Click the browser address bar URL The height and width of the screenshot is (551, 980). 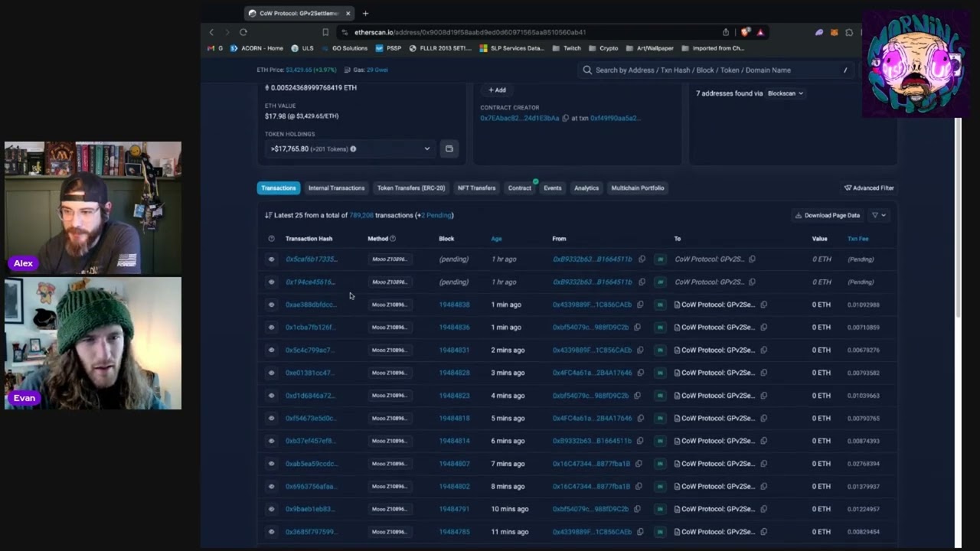point(470,32)
